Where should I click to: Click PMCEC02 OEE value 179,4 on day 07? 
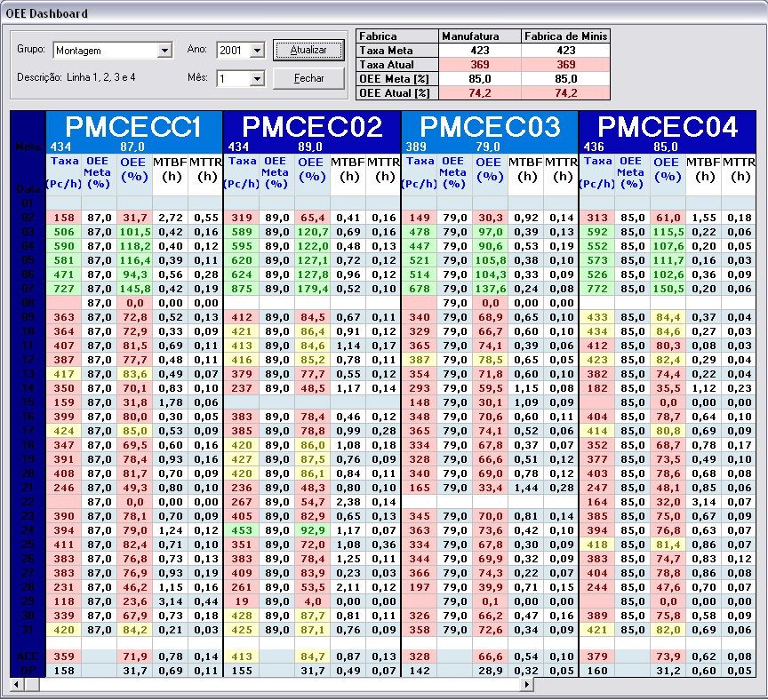click(313, 289)
